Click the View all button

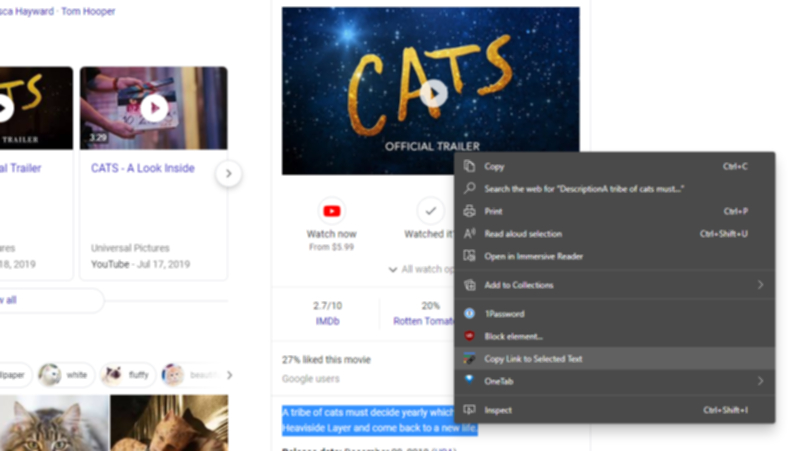[51, 300]
